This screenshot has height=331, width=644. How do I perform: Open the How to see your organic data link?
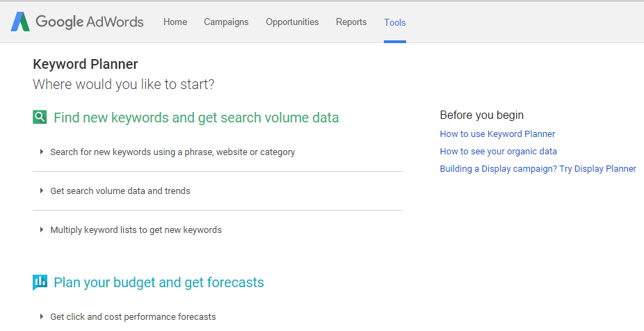point(498,152)
